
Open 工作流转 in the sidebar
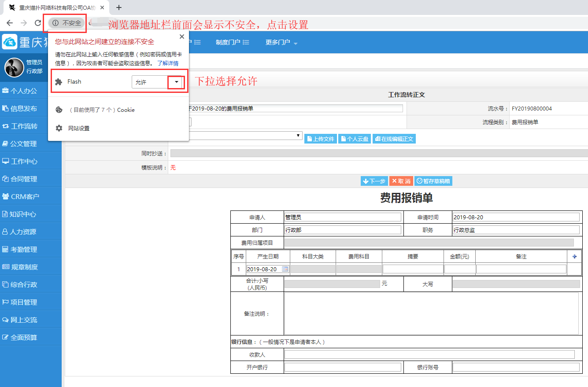tap(24, 126)
